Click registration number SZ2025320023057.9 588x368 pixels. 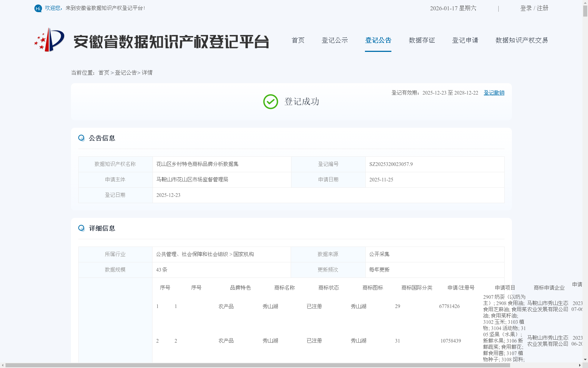pyautogui.click(x=391, y=164)
